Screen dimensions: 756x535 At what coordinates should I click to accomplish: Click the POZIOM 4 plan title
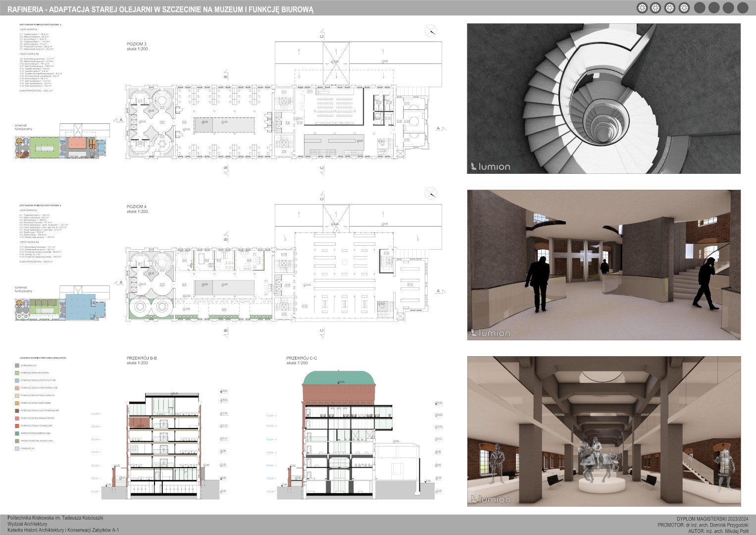click(x=137, y=207)
